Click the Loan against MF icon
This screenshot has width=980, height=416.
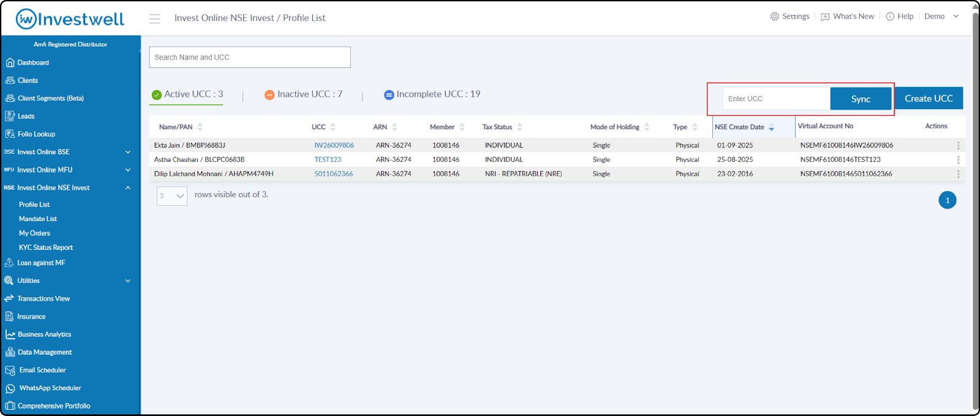(x=9, y=262)
